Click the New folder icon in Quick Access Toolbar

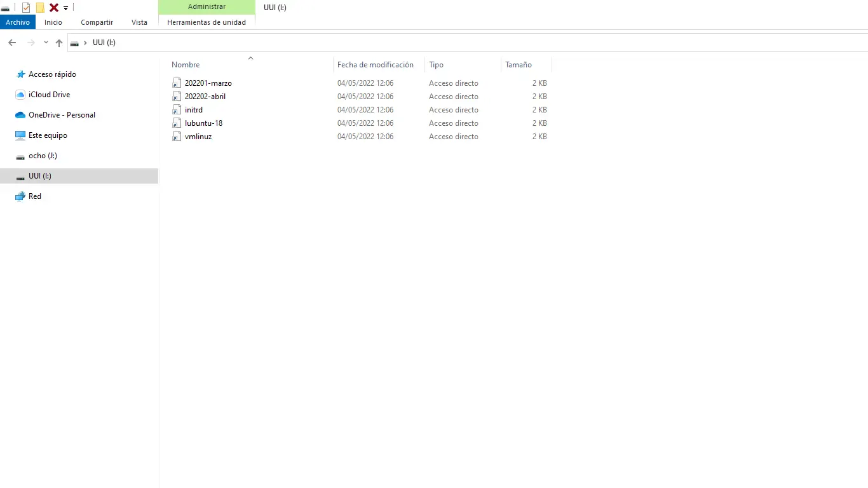[40, 8]
